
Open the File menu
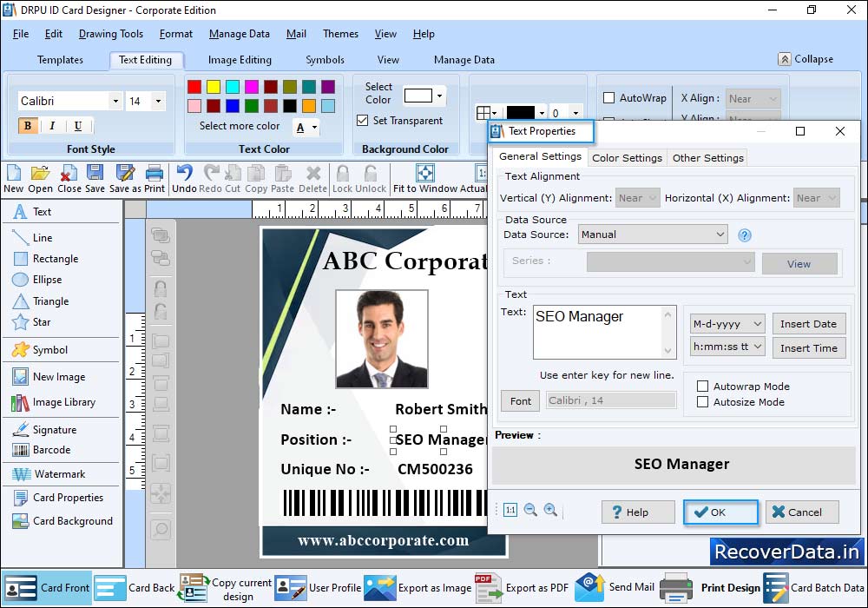(21, 34)
